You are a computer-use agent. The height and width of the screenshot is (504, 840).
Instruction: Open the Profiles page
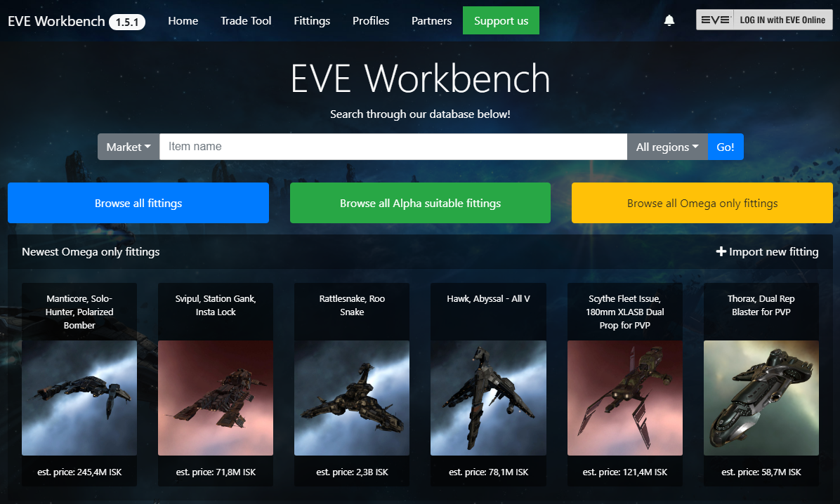click(371, 21)
